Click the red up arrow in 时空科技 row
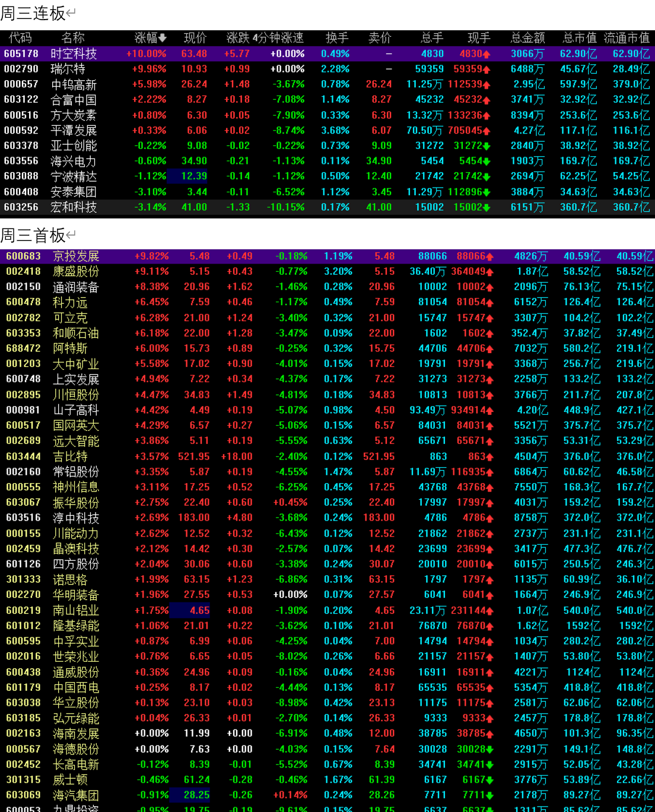 [487, 54]
